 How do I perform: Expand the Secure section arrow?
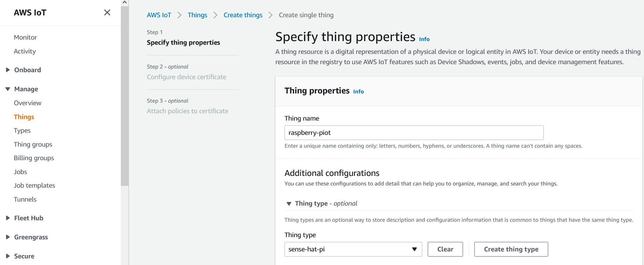(x=8, y=256)
